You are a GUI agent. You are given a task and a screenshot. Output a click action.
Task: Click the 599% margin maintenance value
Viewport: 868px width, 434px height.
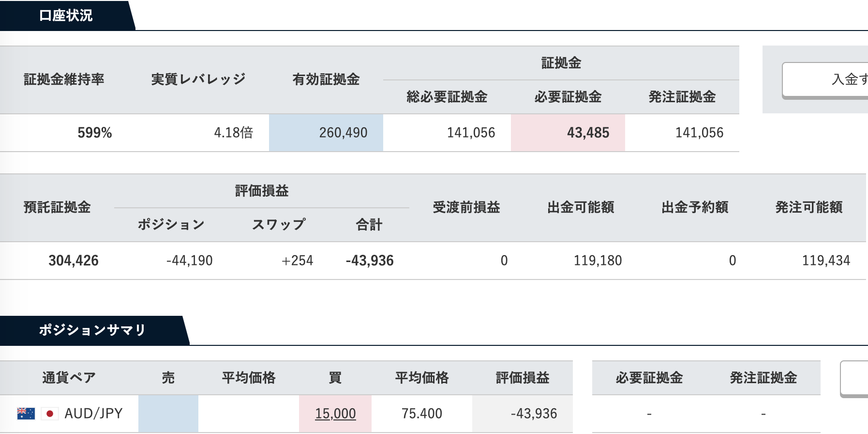tap(95, 133)
